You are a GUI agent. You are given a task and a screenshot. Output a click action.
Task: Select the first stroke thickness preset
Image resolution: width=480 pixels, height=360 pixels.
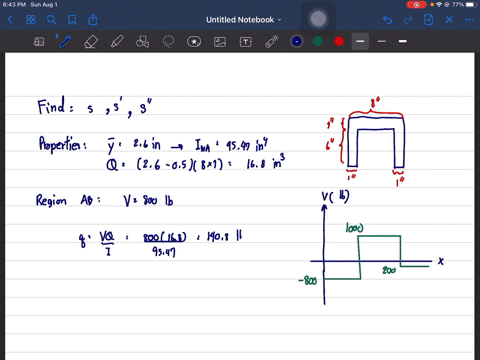tap(360, 41)
